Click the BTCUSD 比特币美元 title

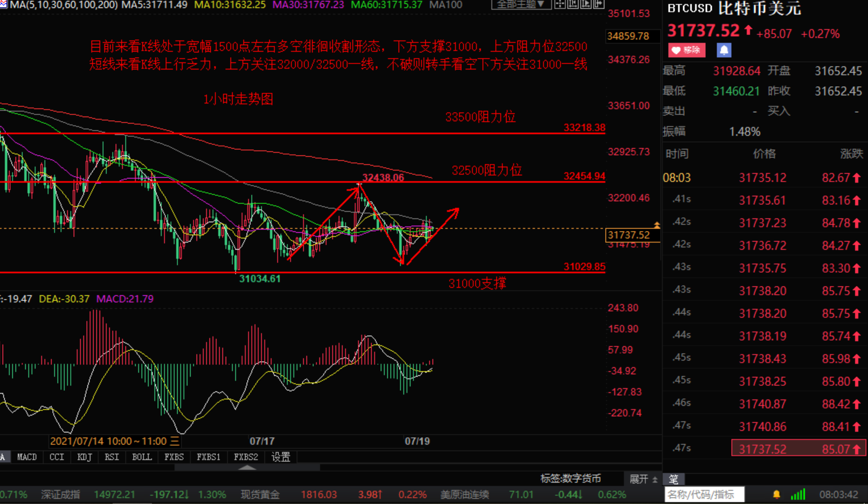734,8
